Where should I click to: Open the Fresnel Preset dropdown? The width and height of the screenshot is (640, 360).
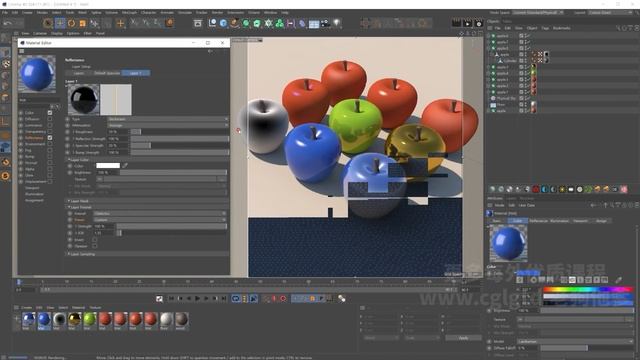(x=160, y=220)
